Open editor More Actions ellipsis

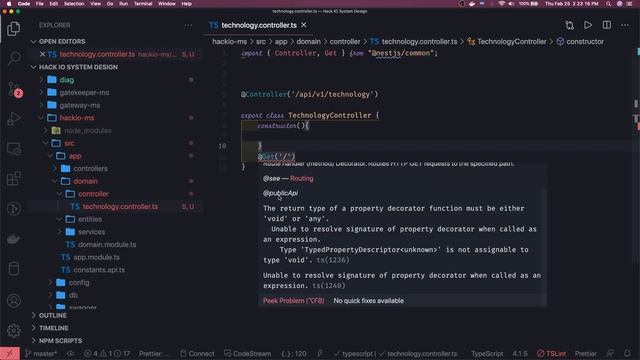click(x=625, y=25)
